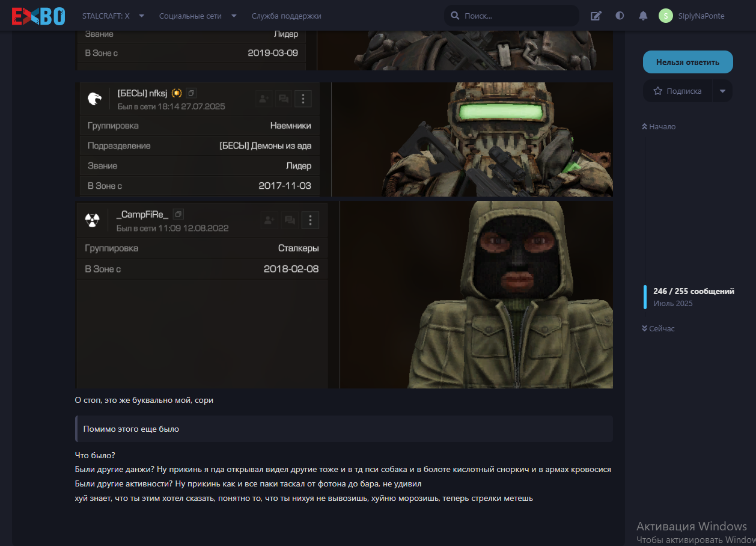The width and height of the screenshot is (756, 546).
Task: Click the star icon on Подписка button
Action: click(x=658, y=91)
